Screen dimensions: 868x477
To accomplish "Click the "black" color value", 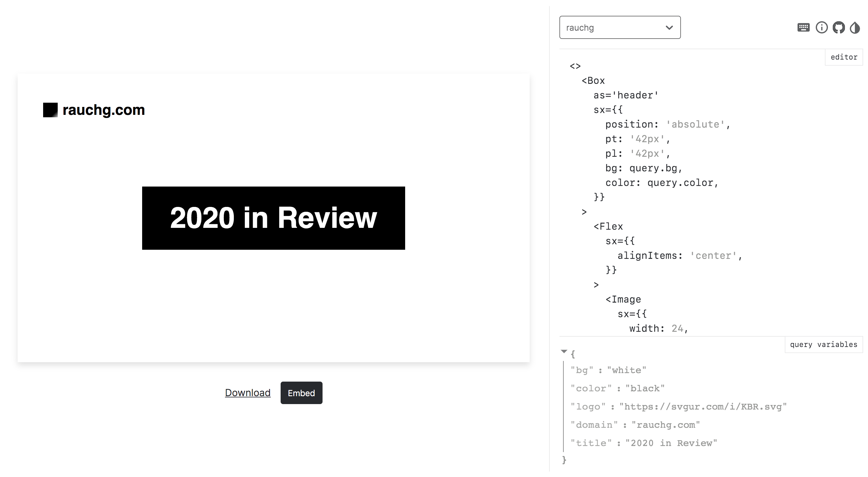I will click(x=645, y=388).
